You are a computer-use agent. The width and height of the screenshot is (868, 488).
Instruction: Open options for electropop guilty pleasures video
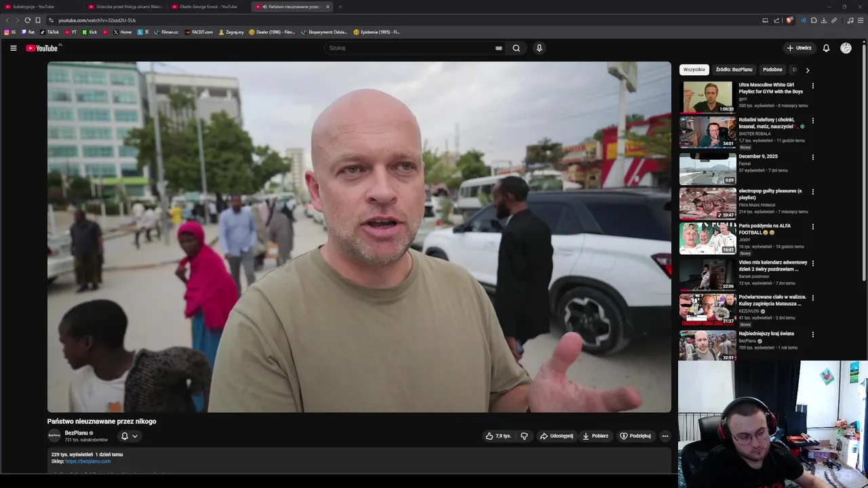[813, 192]
